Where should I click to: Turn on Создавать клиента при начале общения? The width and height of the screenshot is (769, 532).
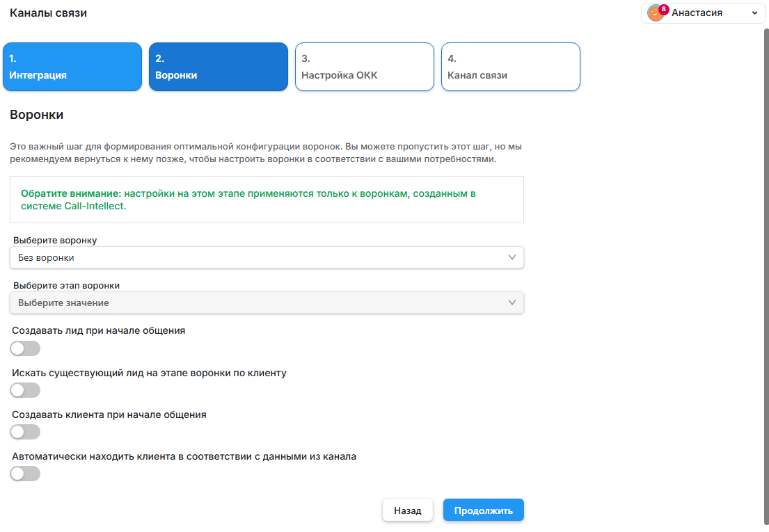tap(26, 432)
